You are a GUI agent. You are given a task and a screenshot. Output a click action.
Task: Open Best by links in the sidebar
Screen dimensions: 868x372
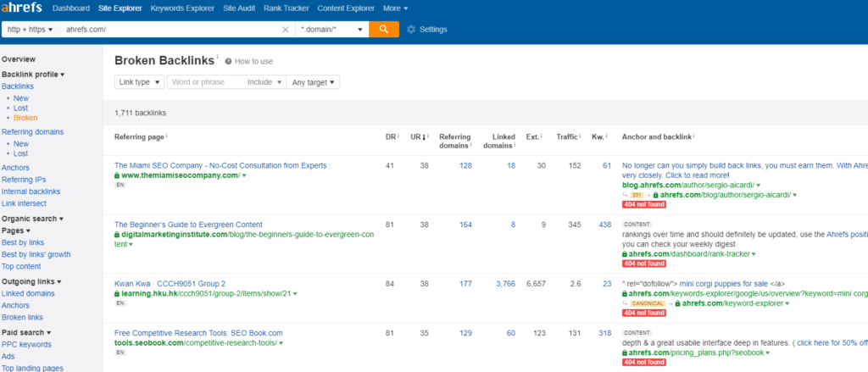pos(23,242)
